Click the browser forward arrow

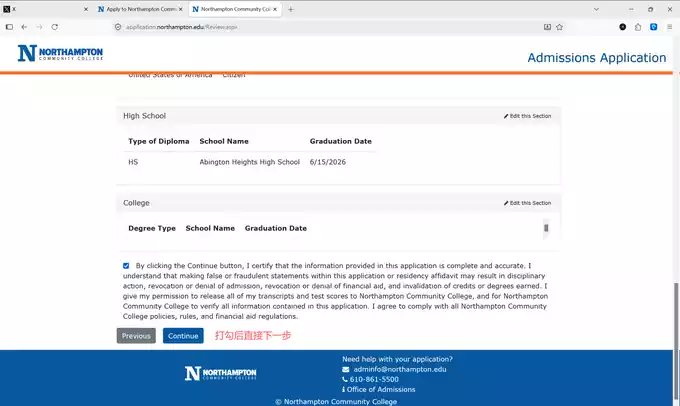coord(39,27)
